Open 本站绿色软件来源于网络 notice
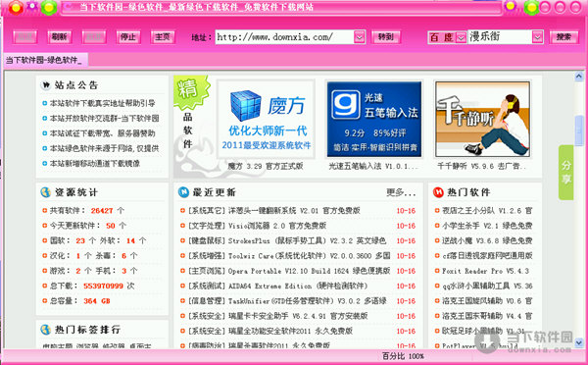The height and width of the screenshot is (365, 588). click(x=104, y=148)
